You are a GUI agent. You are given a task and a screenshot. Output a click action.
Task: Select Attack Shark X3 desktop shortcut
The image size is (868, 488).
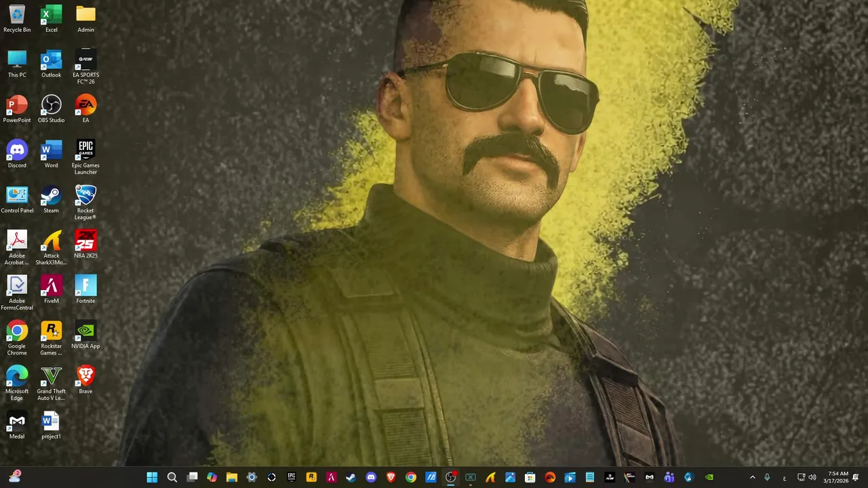52,247
